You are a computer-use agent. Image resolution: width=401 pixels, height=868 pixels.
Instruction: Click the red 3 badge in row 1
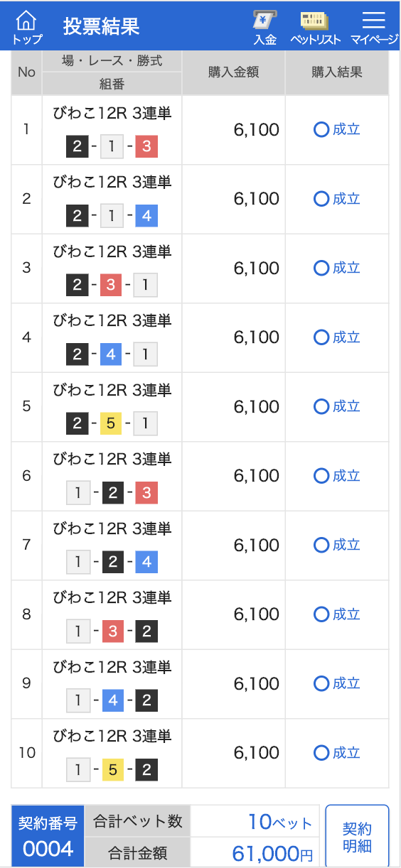click(146, 147)
